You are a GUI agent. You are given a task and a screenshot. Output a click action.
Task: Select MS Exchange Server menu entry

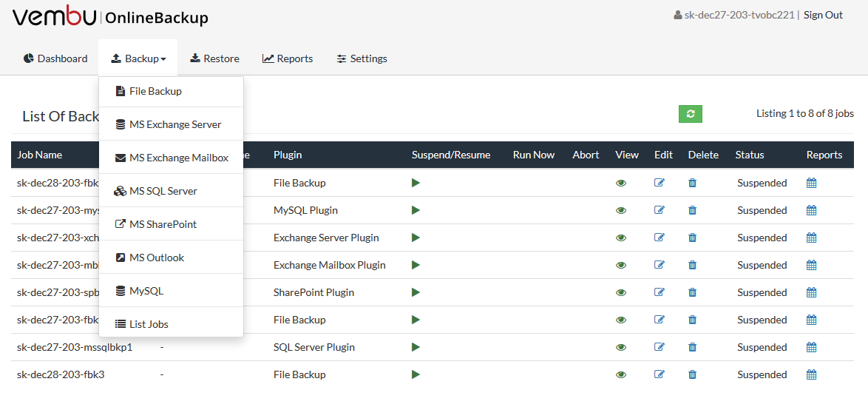pos(171,124)
